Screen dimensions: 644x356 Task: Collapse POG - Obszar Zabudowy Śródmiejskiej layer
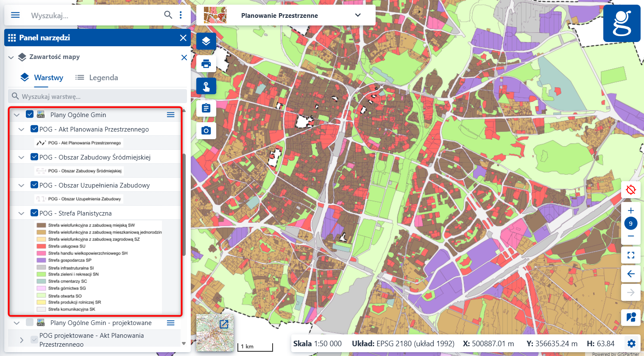(x=21, y=157)
